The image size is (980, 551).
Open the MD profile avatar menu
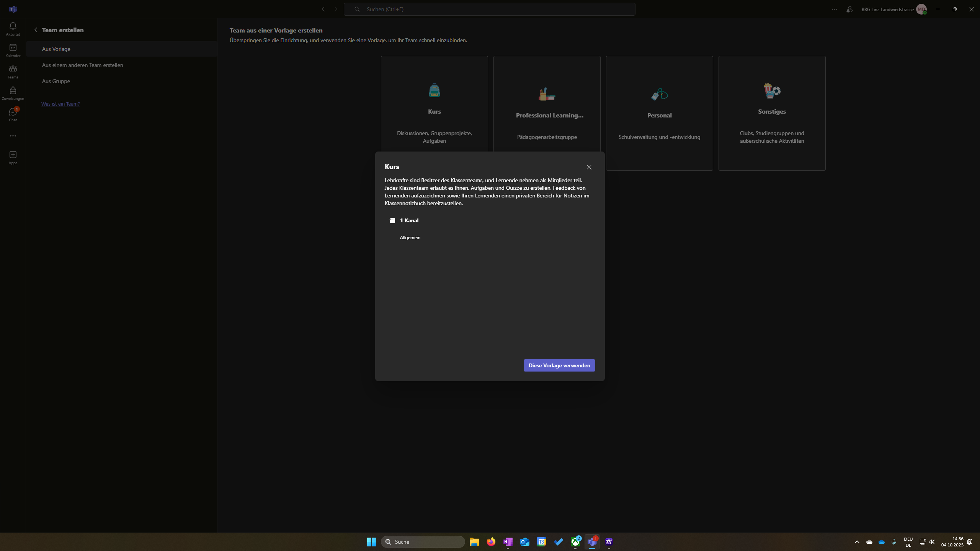(x=921, y=9)
